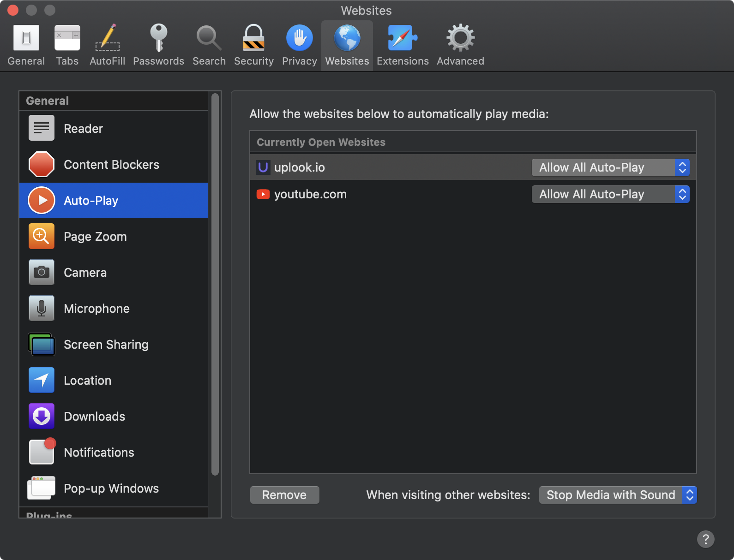734x560 pixels.
Task: Click the Search magnifying glass icon
Action: pos(209,38)
